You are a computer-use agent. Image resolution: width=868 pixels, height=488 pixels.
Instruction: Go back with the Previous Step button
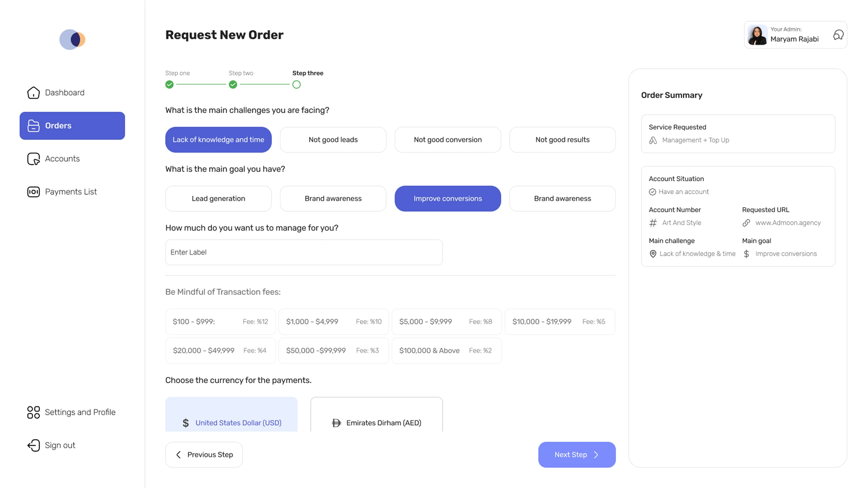click(x=204, y=455)
